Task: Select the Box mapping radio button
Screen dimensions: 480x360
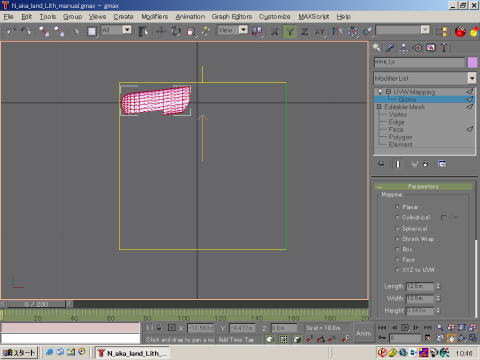Action: tap(397, 249)
